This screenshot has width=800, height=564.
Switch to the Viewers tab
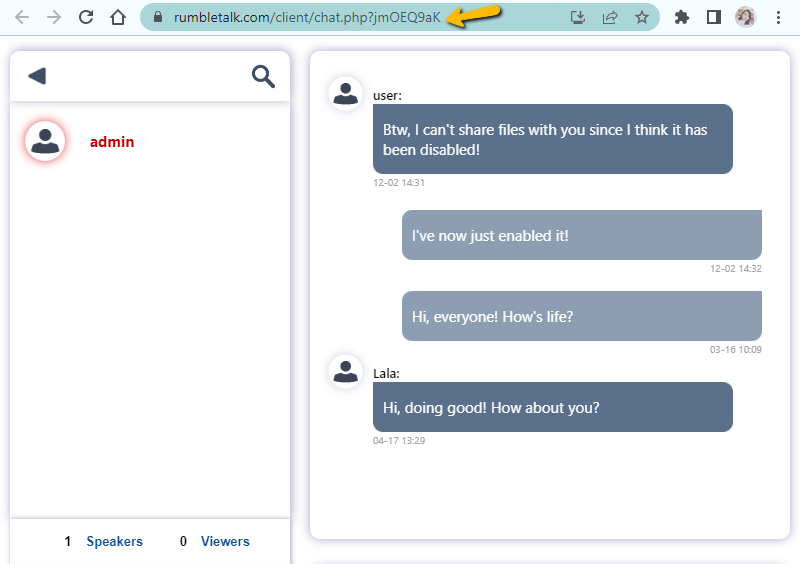pyautogui.click(x=225, y=541)
